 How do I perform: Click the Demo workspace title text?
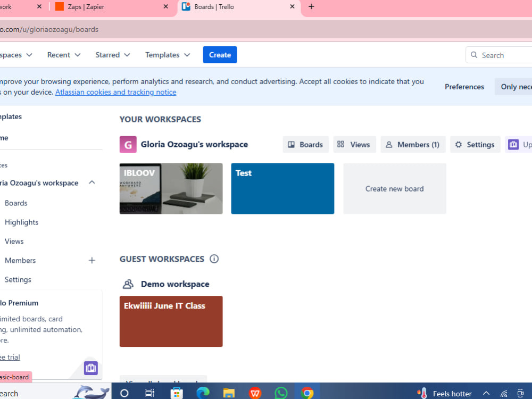175,284
